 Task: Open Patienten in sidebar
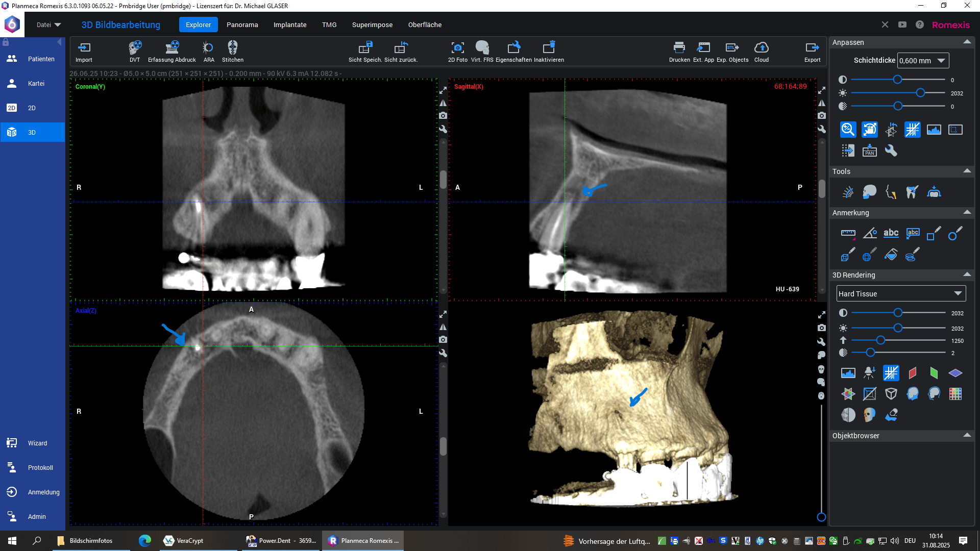pyautogui.click(x=33, y=59)
